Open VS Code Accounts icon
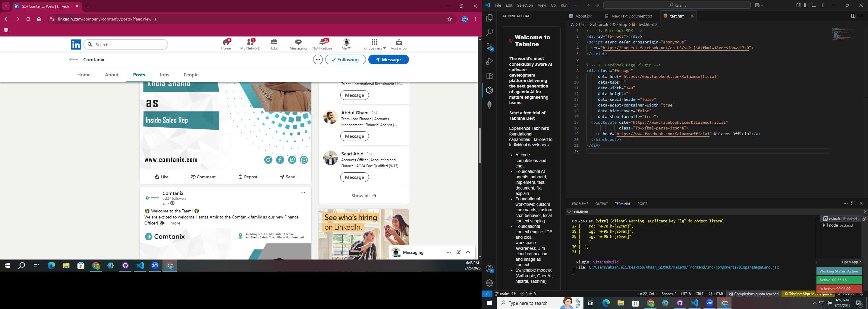 pyautogui.click(x=489, y=269)
